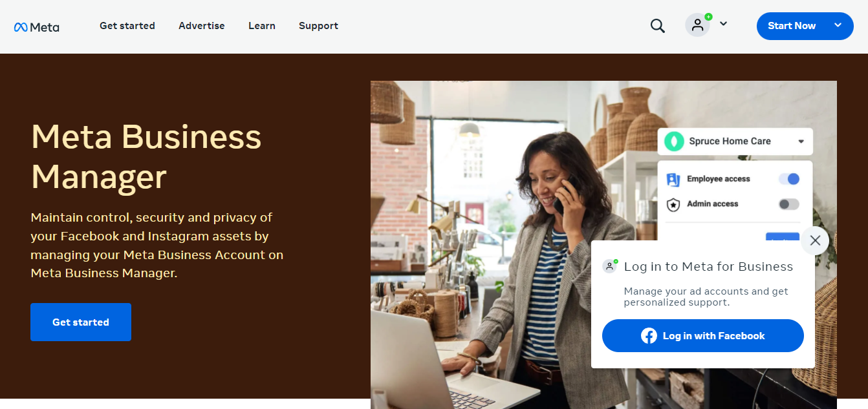
Task: Open the Advertise menu
Action: [x=202, y=26]
